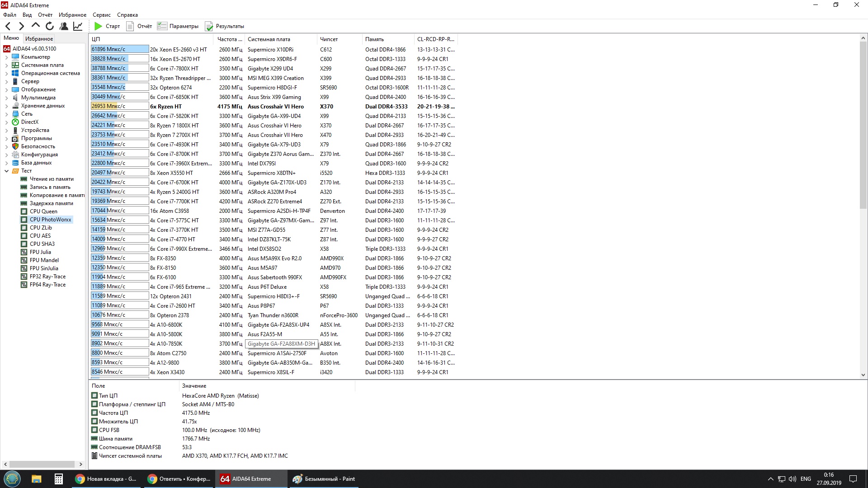868x488 pixels.
Task: Click the Refresh toolbar icon
Action: coord(50,26)
